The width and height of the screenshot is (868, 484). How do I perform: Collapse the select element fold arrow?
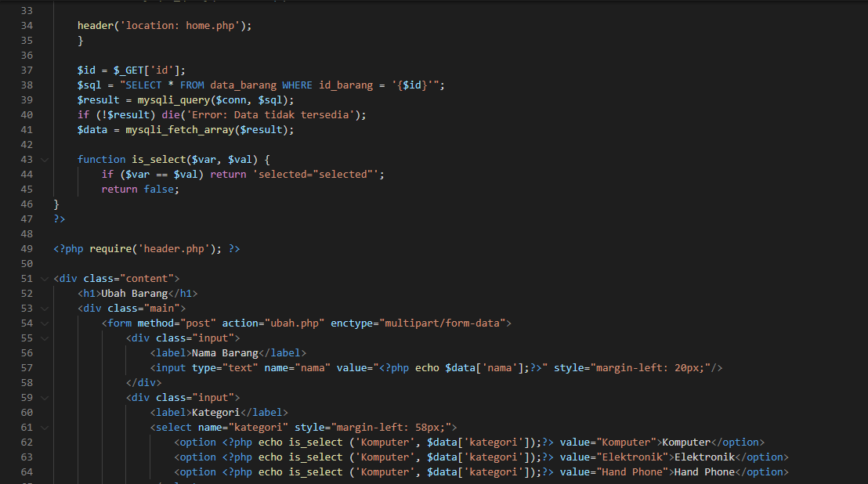(44, 427)
